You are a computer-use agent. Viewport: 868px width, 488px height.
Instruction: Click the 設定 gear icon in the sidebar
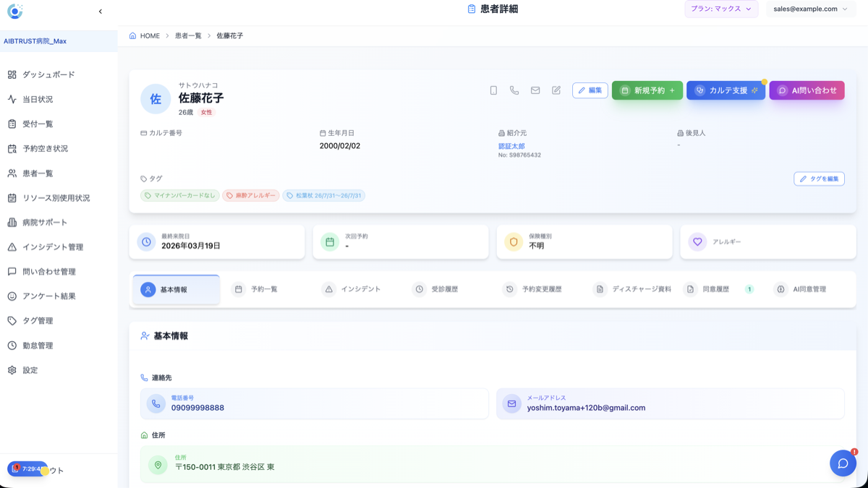(11, 369)
